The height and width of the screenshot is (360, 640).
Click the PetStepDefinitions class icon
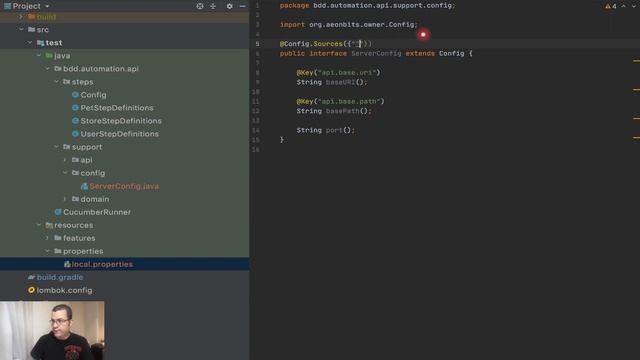click(x=75, y=108)
